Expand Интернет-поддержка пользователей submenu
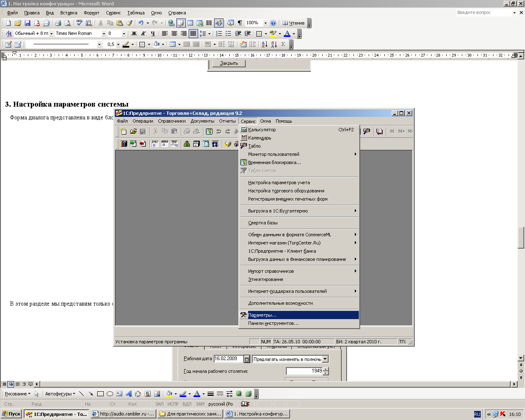The width and height of the screenshot is (525, 420). click(x=299, y=291)
